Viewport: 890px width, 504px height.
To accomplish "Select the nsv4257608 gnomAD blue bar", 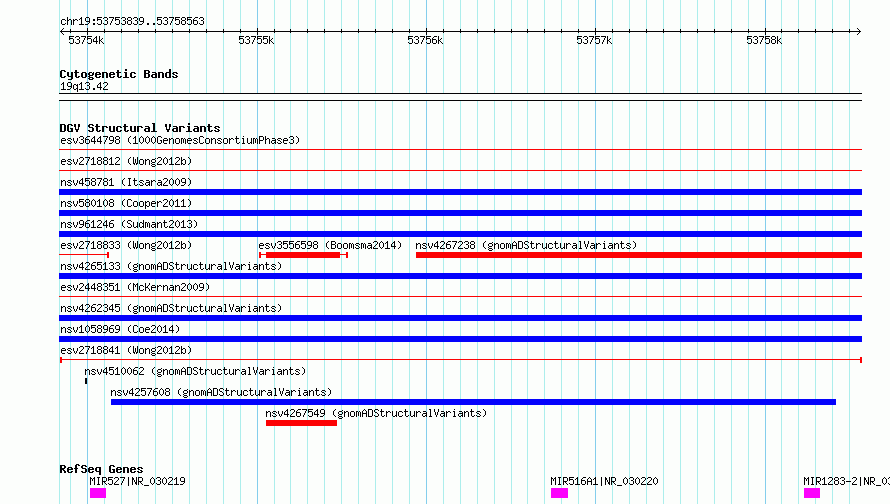I will (x=473, y=402).
